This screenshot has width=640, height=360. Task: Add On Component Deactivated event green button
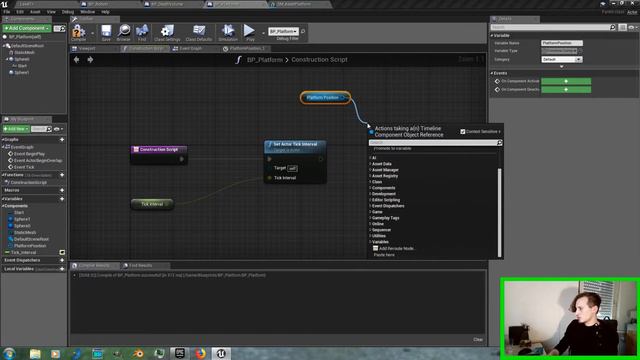coord(566,89)
